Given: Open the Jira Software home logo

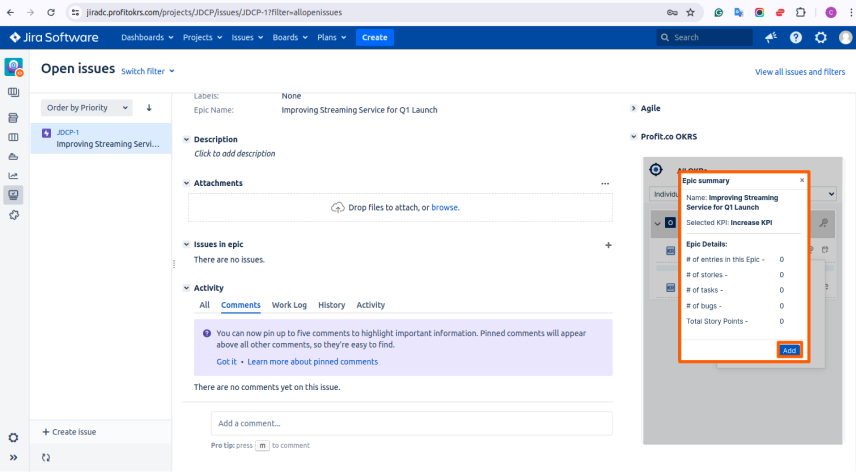Looking at the screenshot, I should click(x=54, y=37).
